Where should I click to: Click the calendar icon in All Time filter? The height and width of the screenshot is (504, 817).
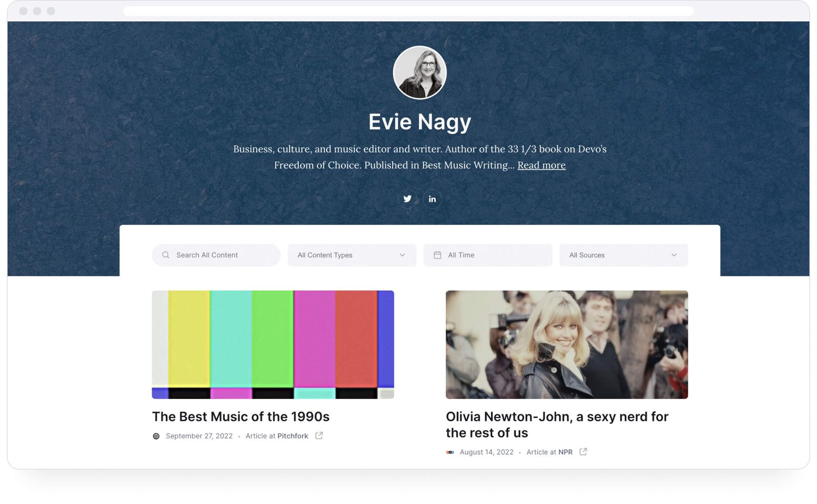click(438, 254)
